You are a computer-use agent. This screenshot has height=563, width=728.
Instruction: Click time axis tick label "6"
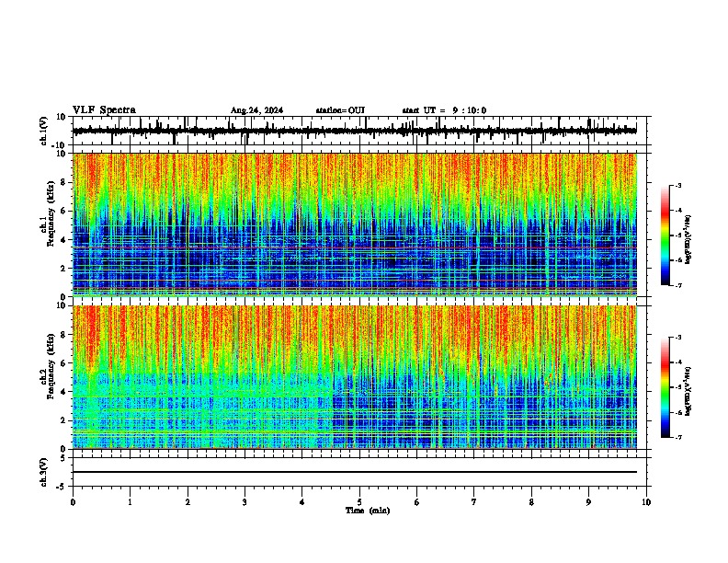tap(417, 502)
